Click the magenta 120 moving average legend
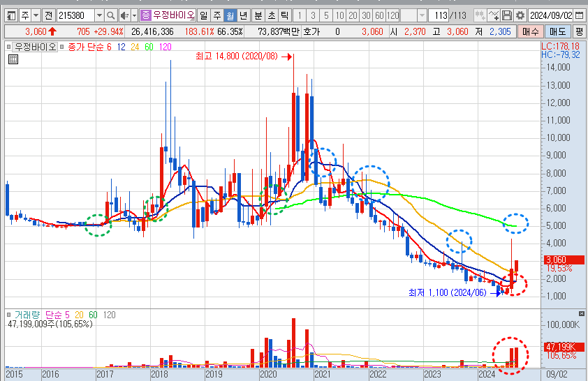 [x=165, y=47]
